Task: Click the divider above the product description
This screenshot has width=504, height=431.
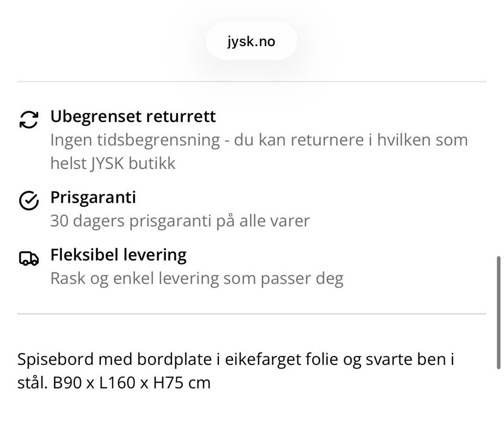Action: (251, 314)
